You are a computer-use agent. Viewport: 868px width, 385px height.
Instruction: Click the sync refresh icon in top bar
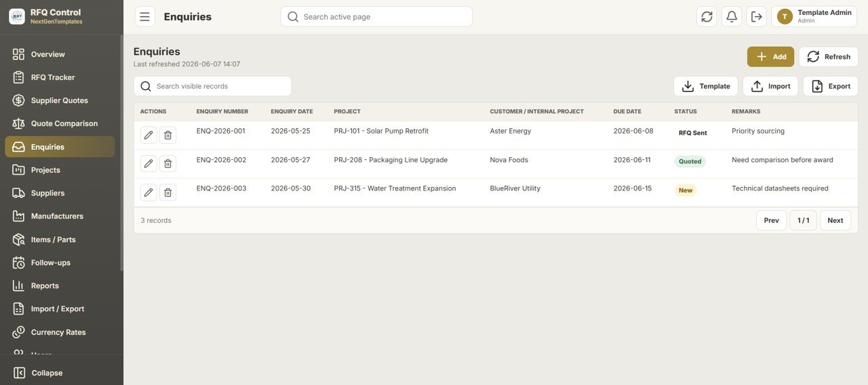pos(707,17)
